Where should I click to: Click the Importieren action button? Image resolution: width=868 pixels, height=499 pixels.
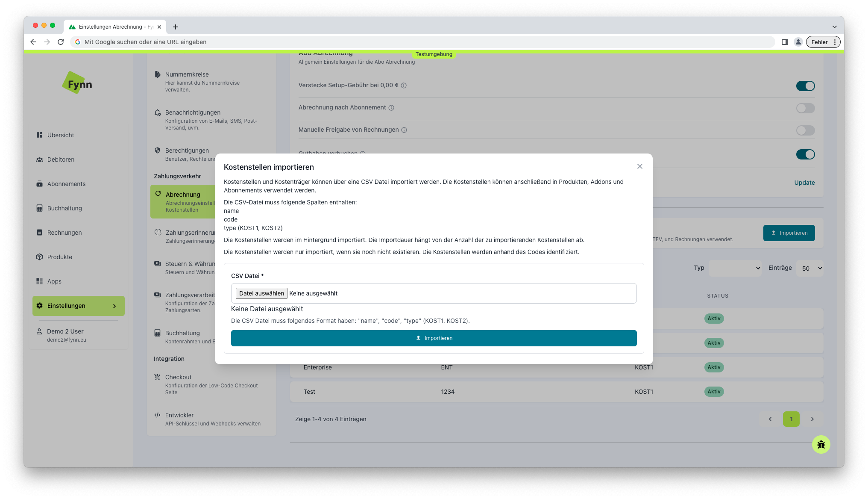click(434, 338)
